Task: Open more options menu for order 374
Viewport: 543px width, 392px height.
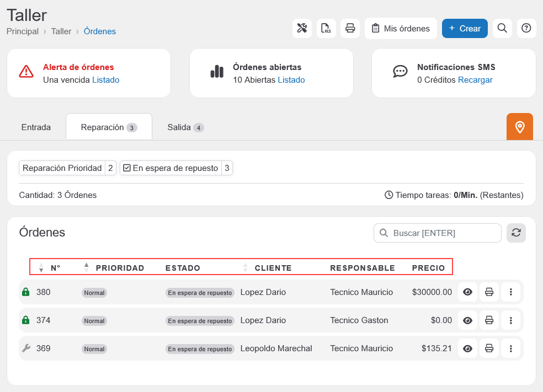Action: click(x=510, y=320)
